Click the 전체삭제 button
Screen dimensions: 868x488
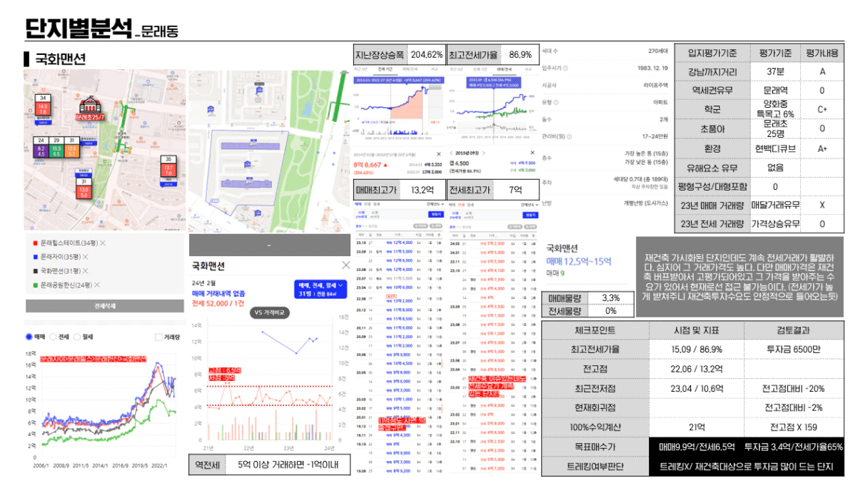coord(105,306)
